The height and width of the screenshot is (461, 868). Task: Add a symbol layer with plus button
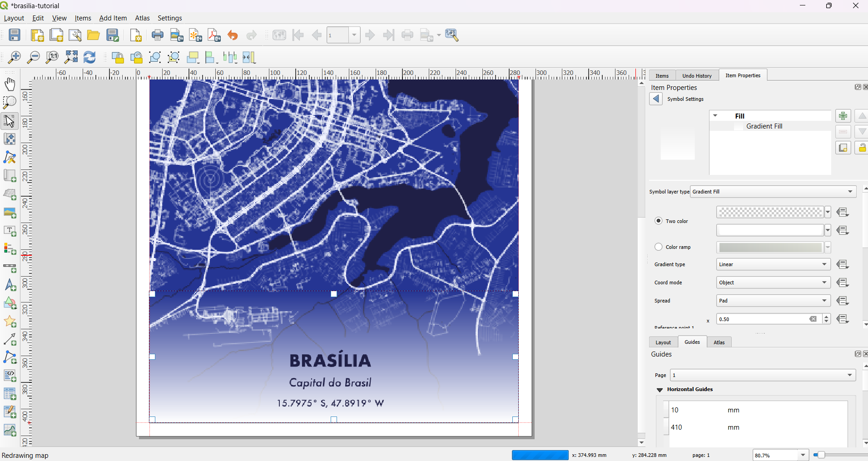click(x=843, y=116)
